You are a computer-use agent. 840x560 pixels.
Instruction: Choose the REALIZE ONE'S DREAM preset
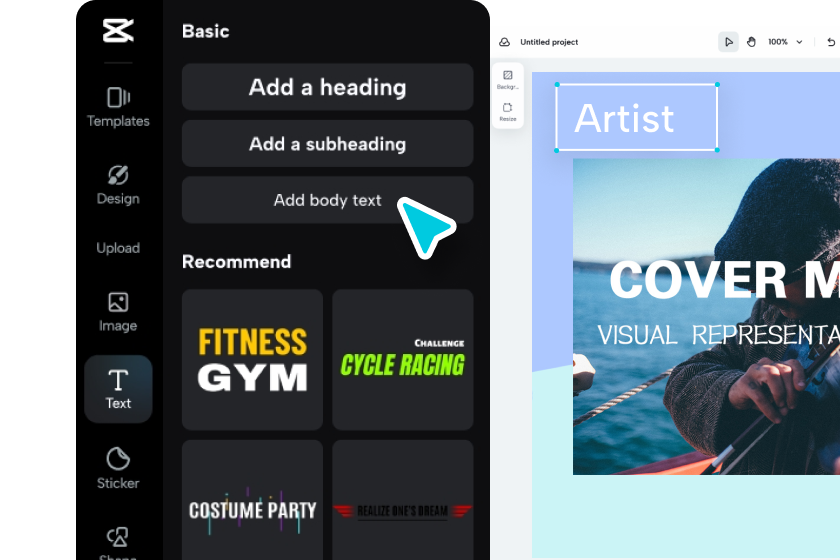403,500
